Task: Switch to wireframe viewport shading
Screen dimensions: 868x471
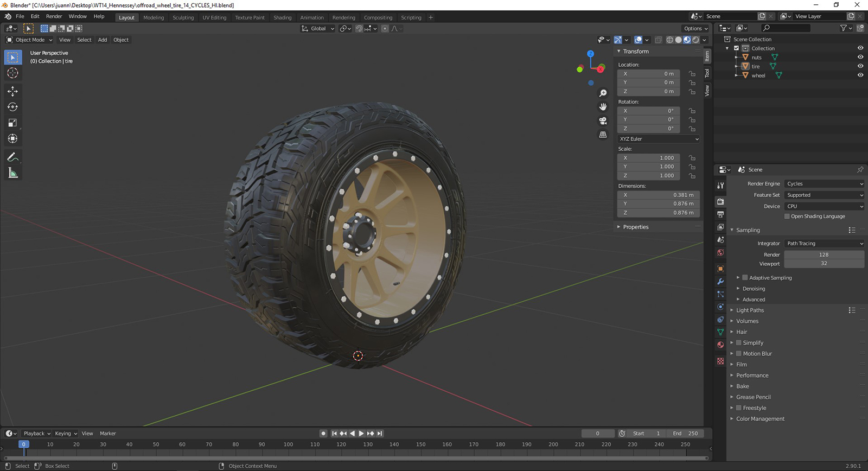Action: tap(670, 40)
